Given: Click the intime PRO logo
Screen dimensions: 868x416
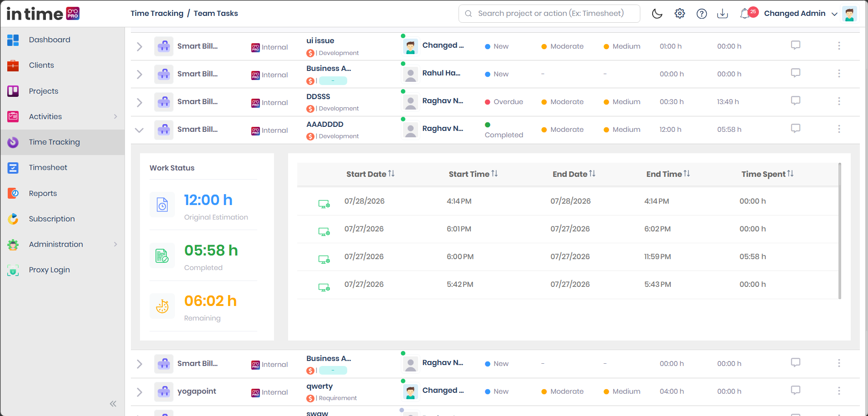Looking at the screenshot, I should 43,14.
